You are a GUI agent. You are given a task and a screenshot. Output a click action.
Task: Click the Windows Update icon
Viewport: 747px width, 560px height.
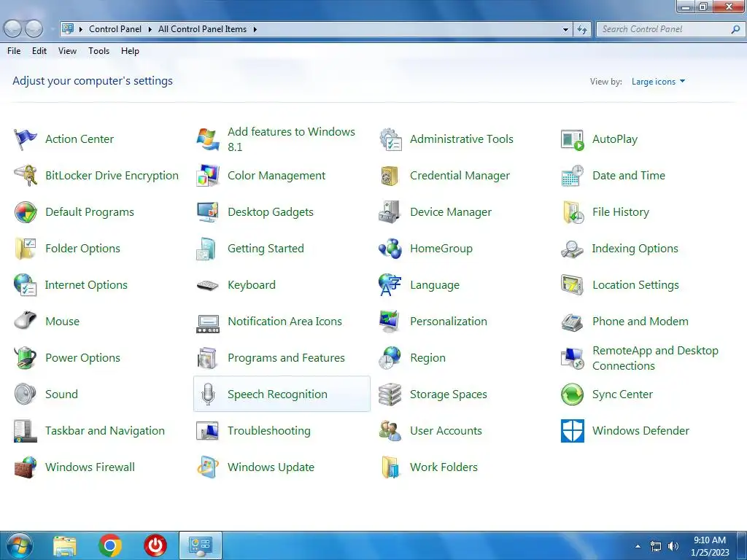coord(208,467)
